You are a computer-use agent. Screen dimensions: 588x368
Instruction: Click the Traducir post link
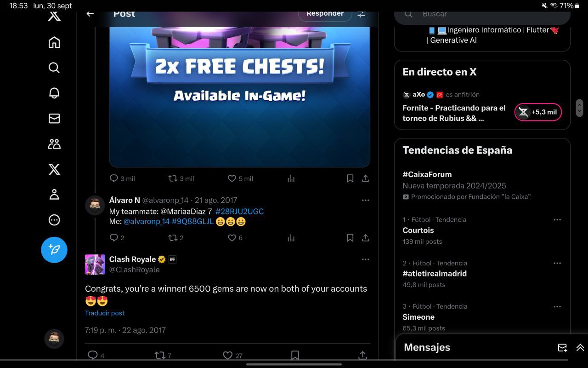click(x=105, y=313)
